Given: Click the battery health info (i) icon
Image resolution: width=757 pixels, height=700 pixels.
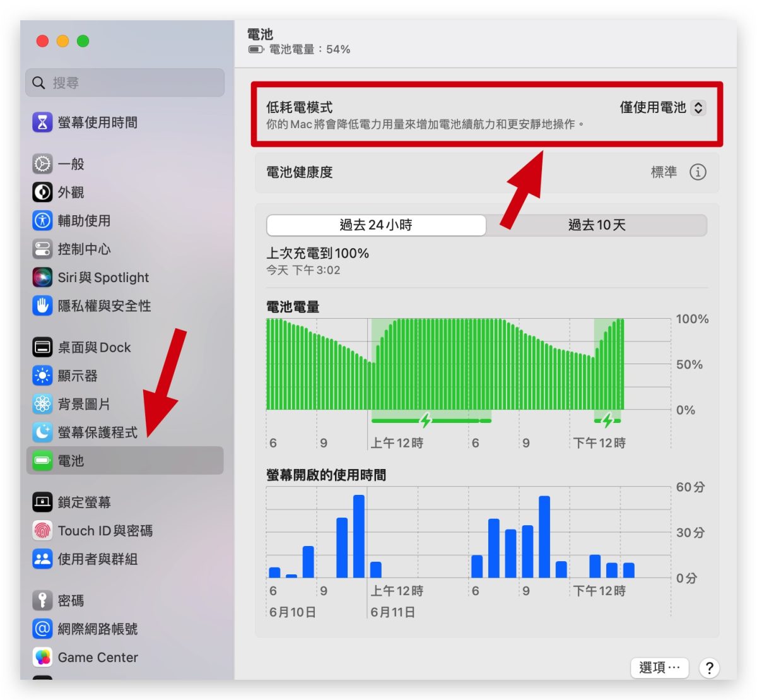Looking at the screenshot, I should (x=698, y=172).
